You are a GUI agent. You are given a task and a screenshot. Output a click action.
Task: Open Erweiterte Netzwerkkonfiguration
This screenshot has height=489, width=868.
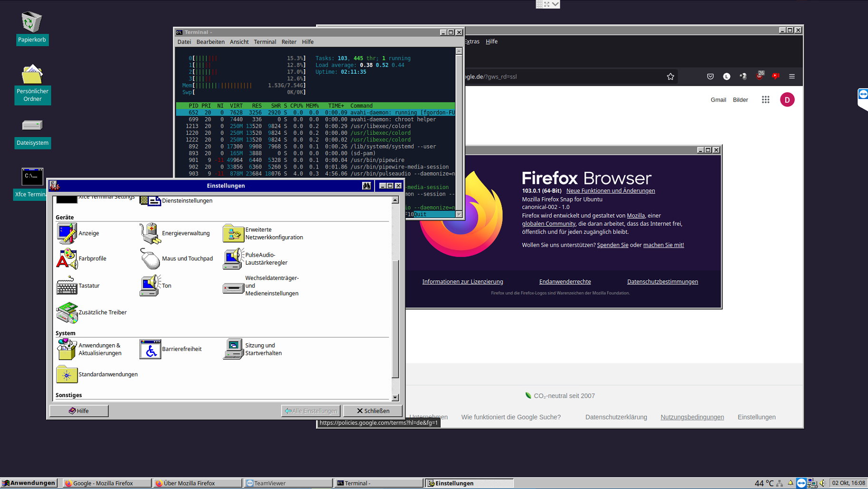263,233
